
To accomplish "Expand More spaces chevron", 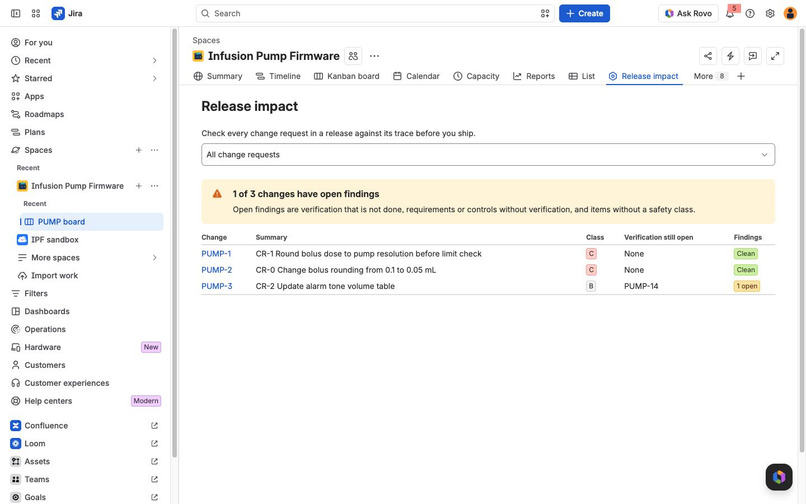I will (x=154, y=258).
